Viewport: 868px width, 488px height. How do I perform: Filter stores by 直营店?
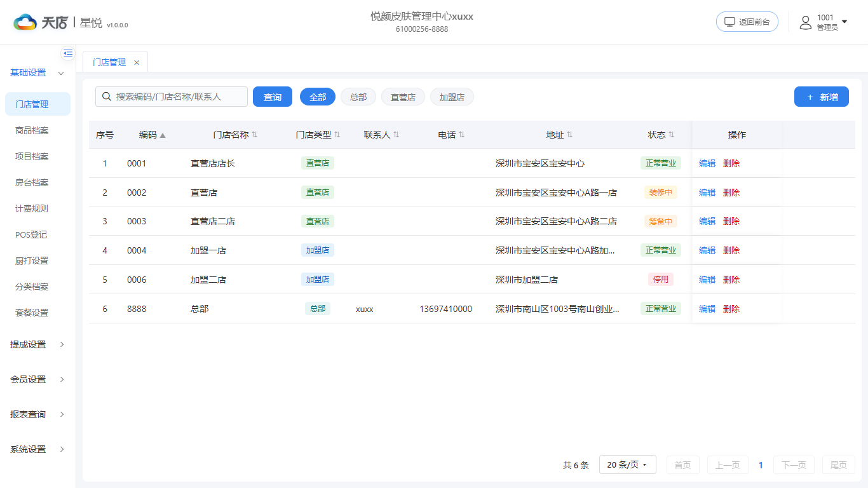coord(403,97)
